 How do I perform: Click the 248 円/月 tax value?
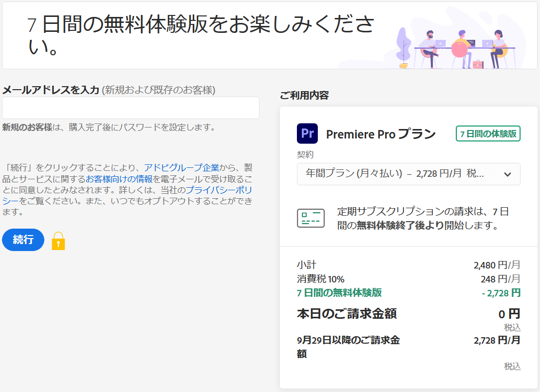coord(501,279)
